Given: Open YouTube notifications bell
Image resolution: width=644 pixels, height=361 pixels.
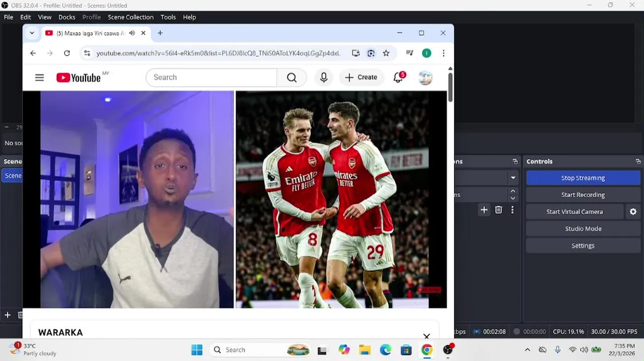Looking at the screenshot, I should (x=398, y=77).
